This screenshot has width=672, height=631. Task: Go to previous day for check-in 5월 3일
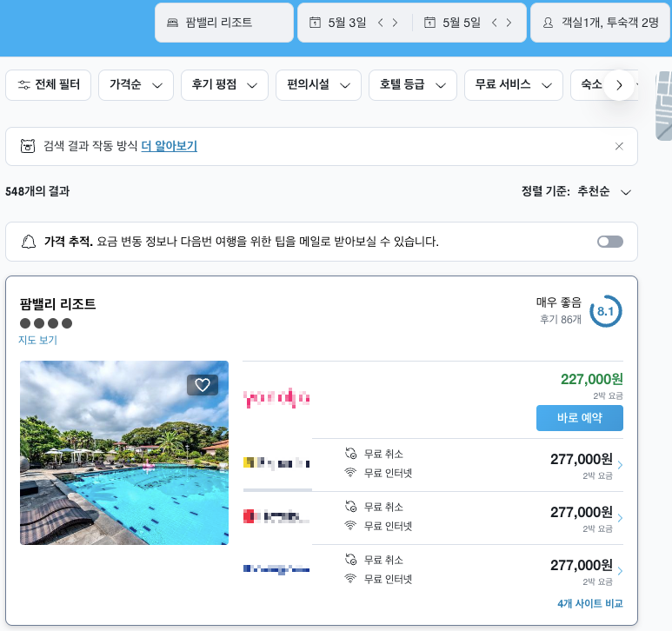pyautogui.click(x=381, y=23)
